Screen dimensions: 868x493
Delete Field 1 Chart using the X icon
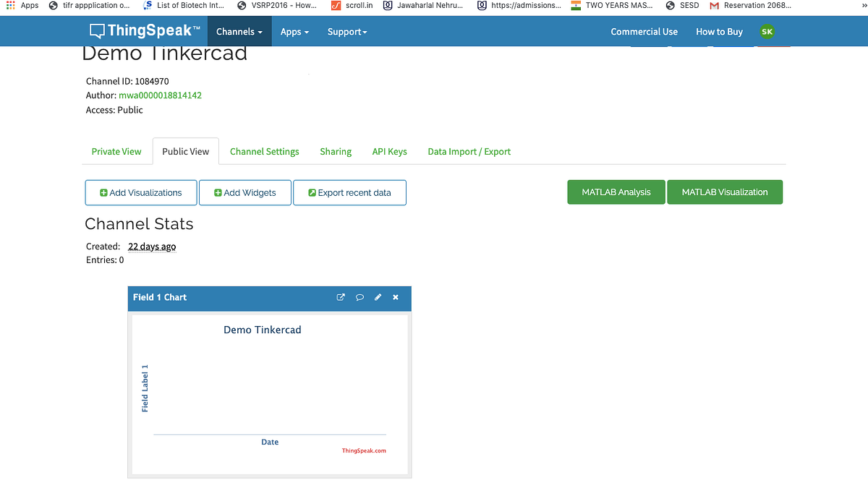395,297
